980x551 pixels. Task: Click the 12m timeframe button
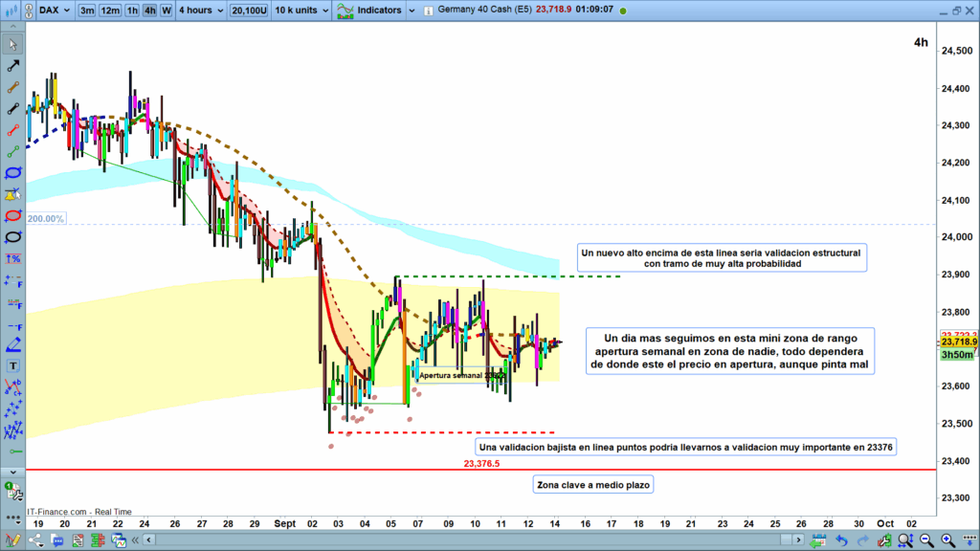point(110,11)
